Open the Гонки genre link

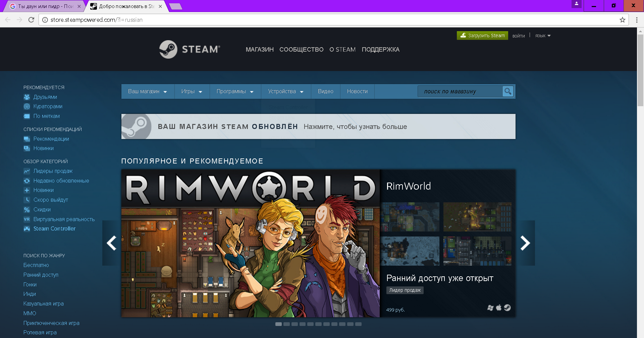(x=30, y=285)
